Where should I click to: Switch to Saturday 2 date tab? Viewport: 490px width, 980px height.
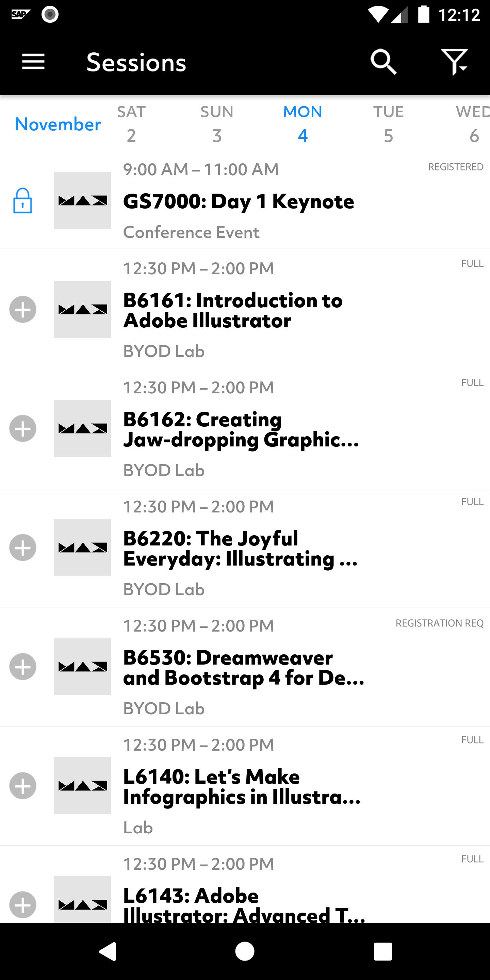click(x=131, y=124)
